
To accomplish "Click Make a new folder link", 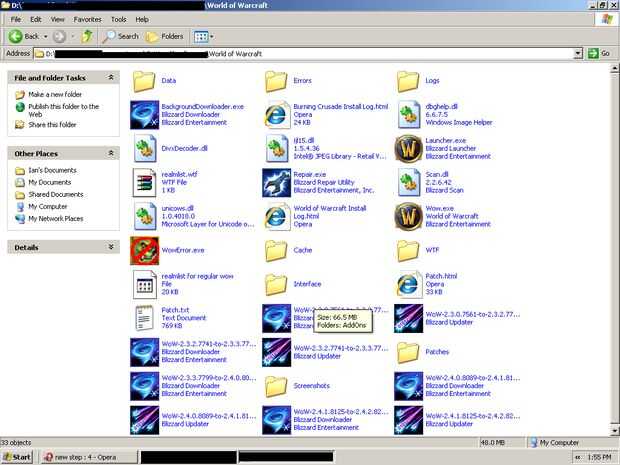I will (55, 95).
